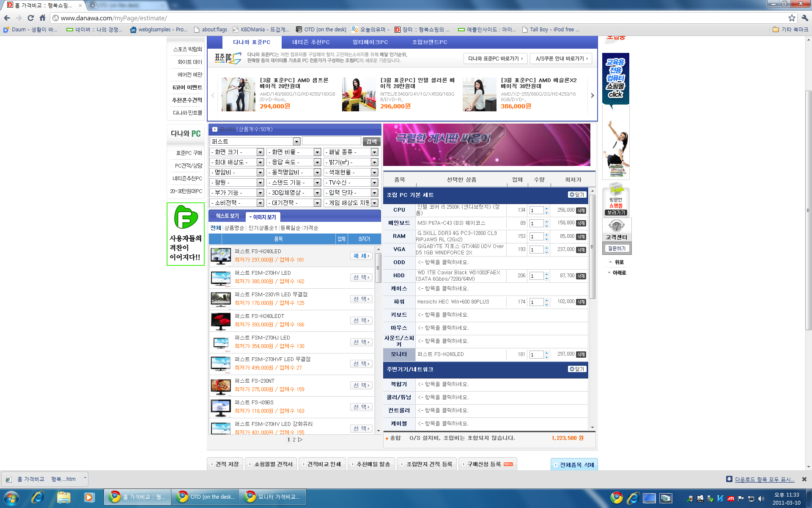The width and height of the screenshot is (812, 508).
Task: Delete the HDD row via 삭제
Action: [581, 276]
